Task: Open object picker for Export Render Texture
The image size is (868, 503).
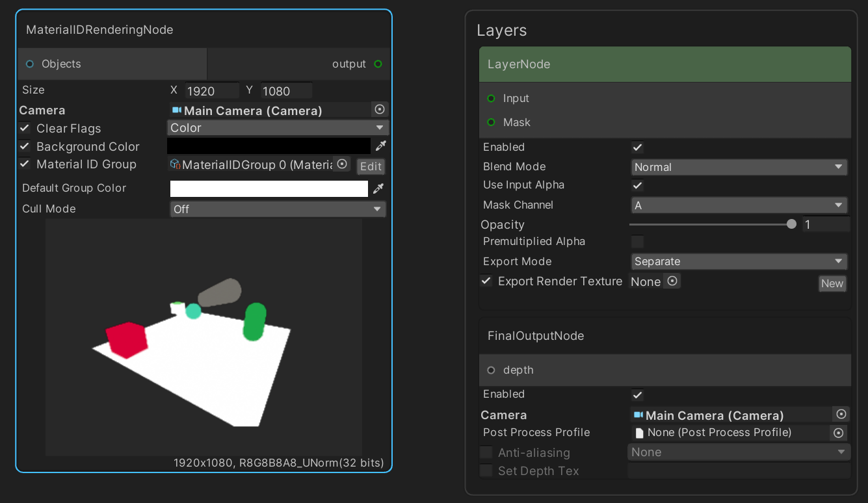Action: click(673, 281)
